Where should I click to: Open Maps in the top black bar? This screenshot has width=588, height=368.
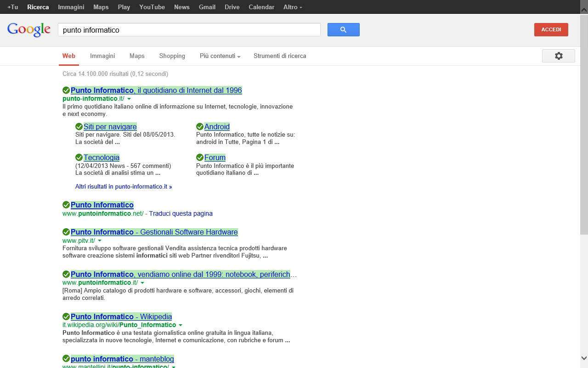click(101, 7)
